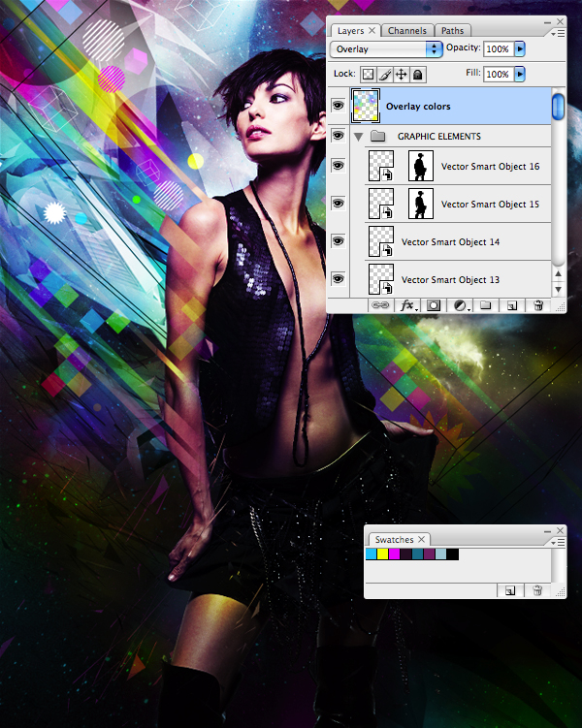Screen dimensions: 582x728
Task: Close the Swatches tab
Action: [421, 539]
